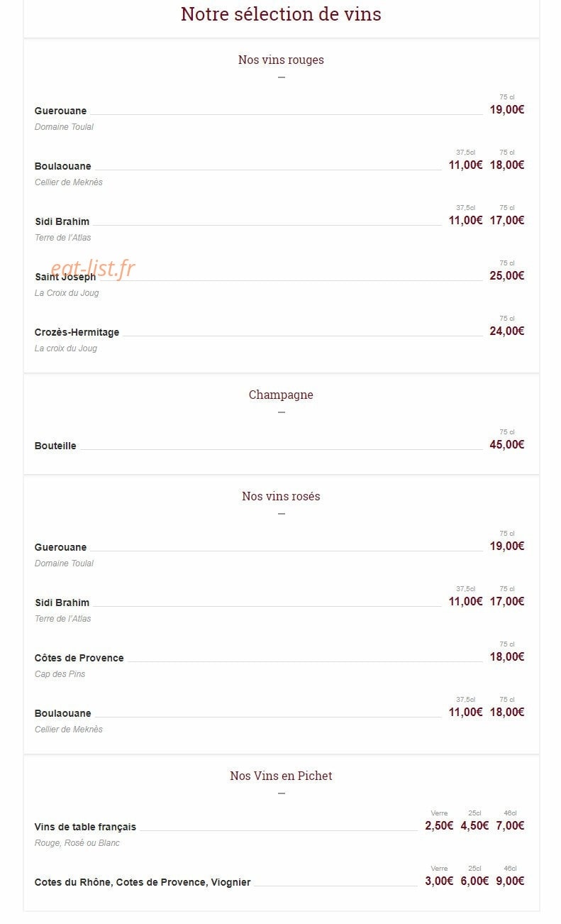Select the Saint Joseph wine name
The image size is (561, 924).
tap(65, 277)
